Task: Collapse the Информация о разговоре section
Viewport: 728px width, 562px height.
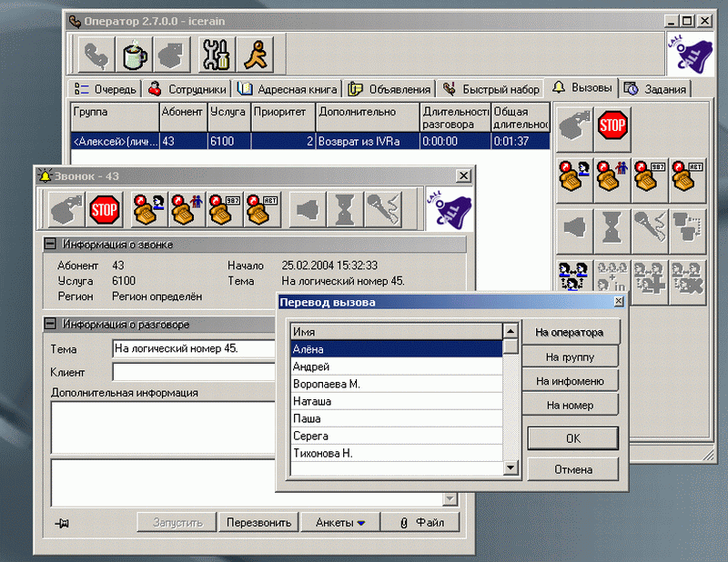Action: tap(50, 324)
